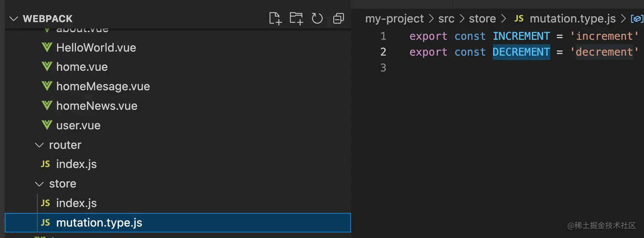Collapse all folders in Explorer

coord(339,18)
